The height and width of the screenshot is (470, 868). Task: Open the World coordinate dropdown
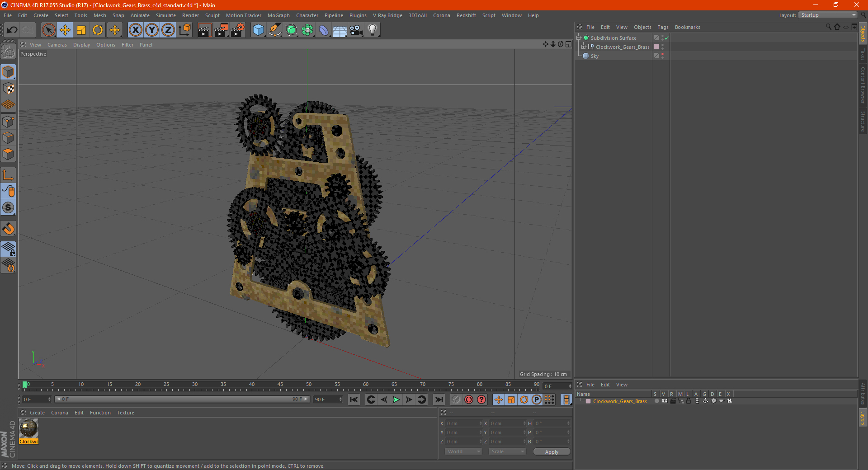pos(463,451)
